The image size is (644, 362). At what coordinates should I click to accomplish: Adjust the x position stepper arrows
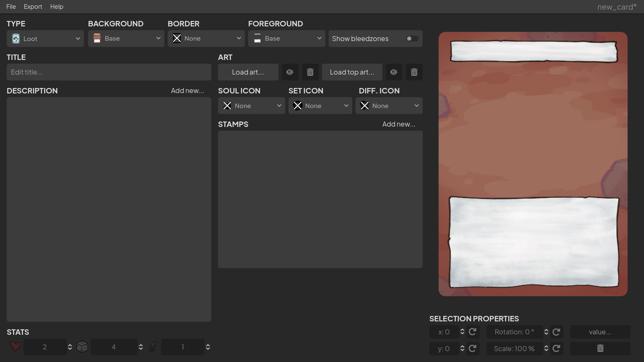coord(462,332)
